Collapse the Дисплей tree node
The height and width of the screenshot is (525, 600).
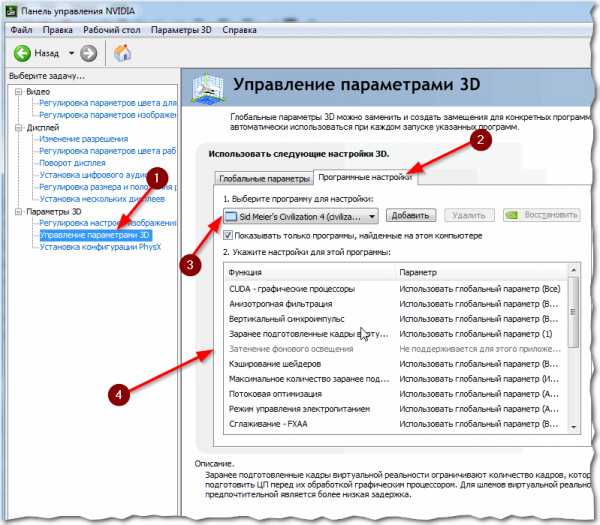[18, 127]
